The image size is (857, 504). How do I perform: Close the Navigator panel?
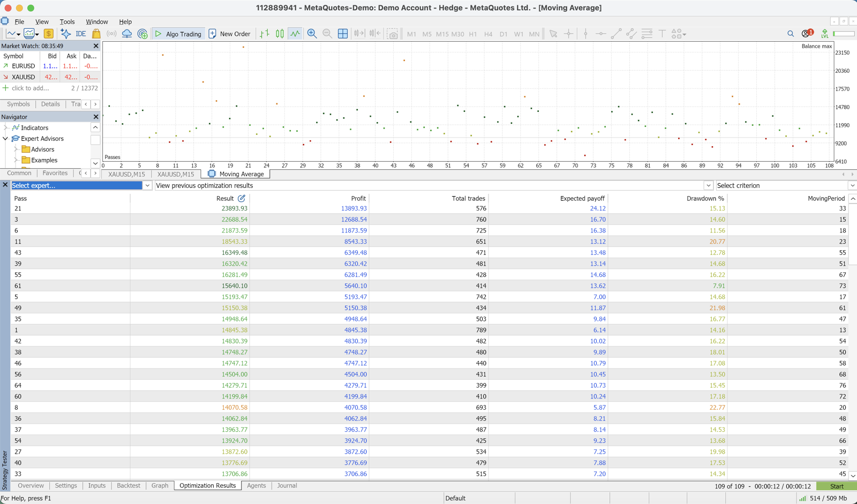[x=96, y=117]
